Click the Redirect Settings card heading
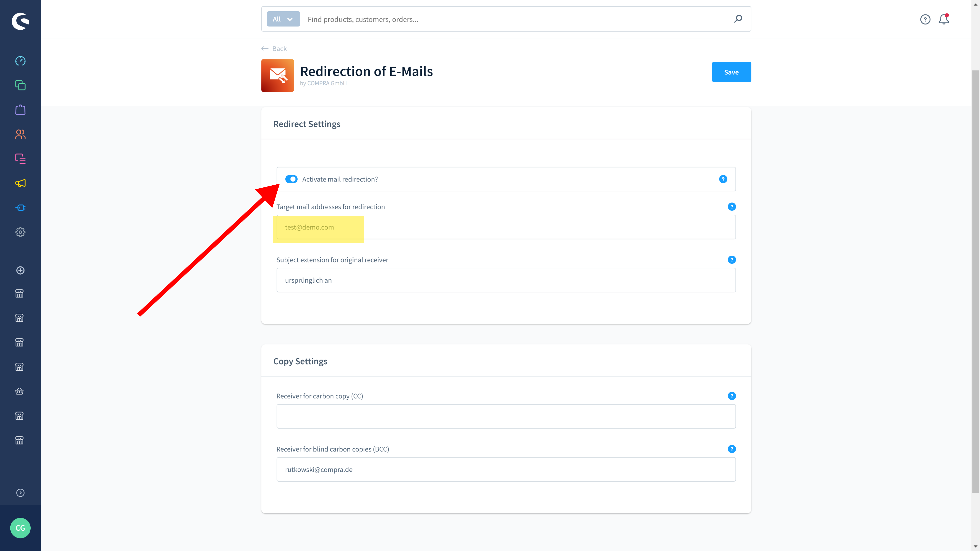 tap(307, 124)
